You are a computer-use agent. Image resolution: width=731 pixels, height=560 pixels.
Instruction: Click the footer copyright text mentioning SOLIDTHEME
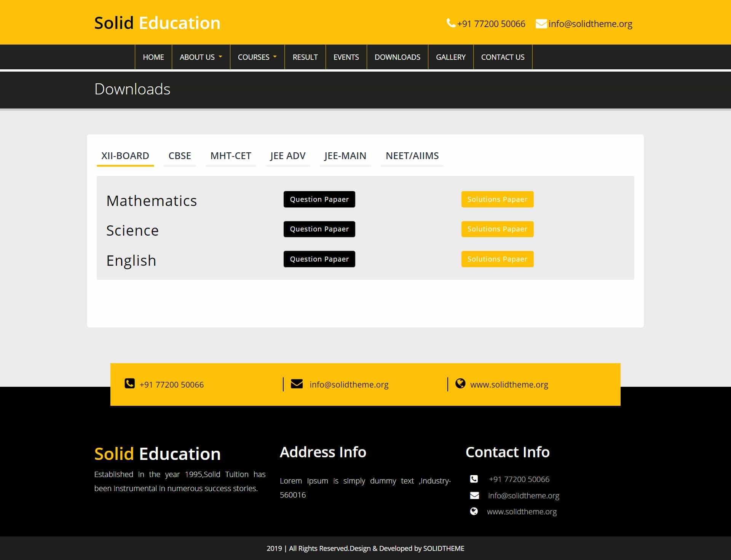click(x=365, y=548)
